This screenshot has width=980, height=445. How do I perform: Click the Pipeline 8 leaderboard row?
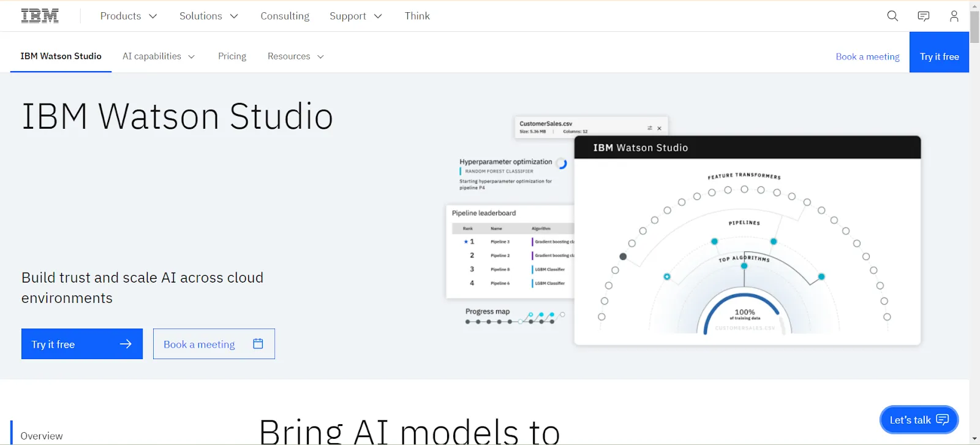coord(513,269)
